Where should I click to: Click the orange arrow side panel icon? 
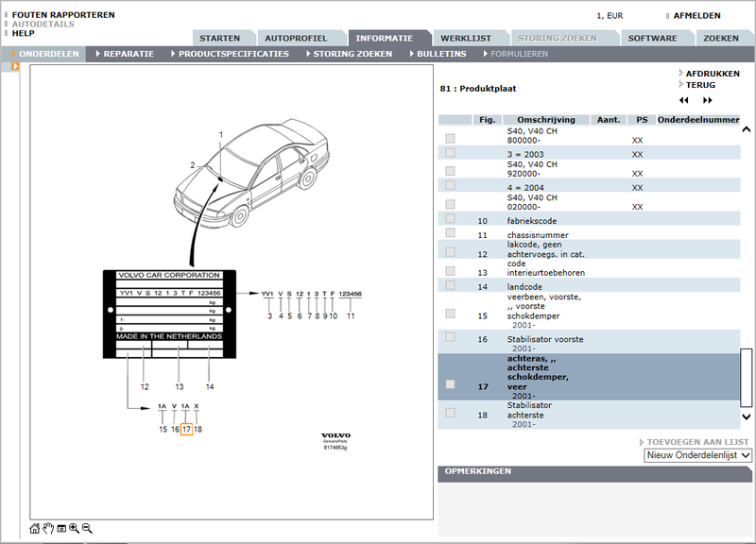15,66
